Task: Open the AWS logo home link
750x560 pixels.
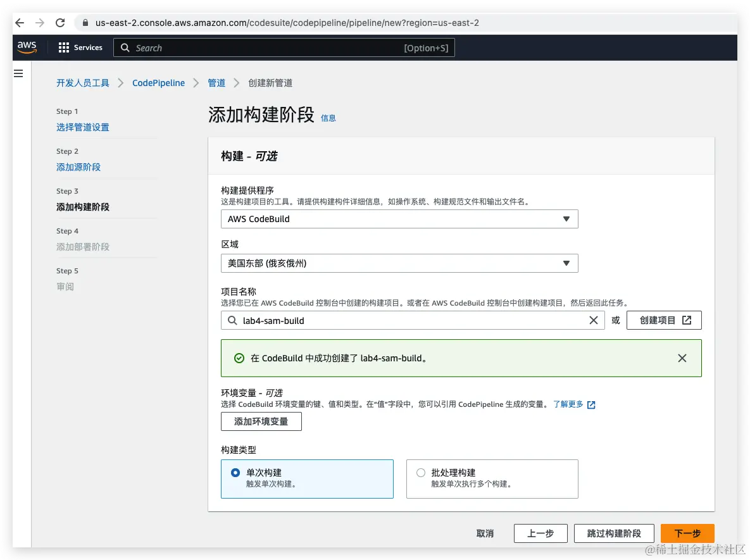Action: click(27, 47)
